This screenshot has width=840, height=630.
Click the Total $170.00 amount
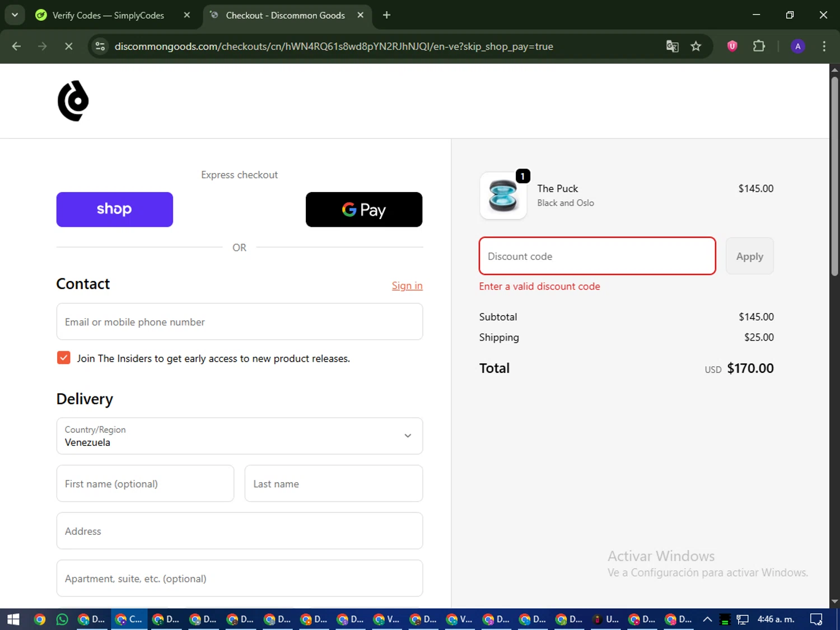click(x=750, y=368)
